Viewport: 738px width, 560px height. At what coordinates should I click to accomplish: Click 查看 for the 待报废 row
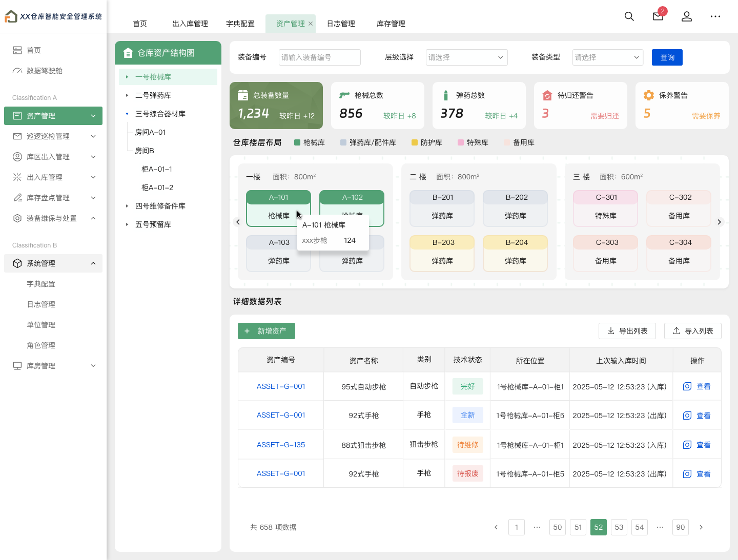[x=703, y=474]
